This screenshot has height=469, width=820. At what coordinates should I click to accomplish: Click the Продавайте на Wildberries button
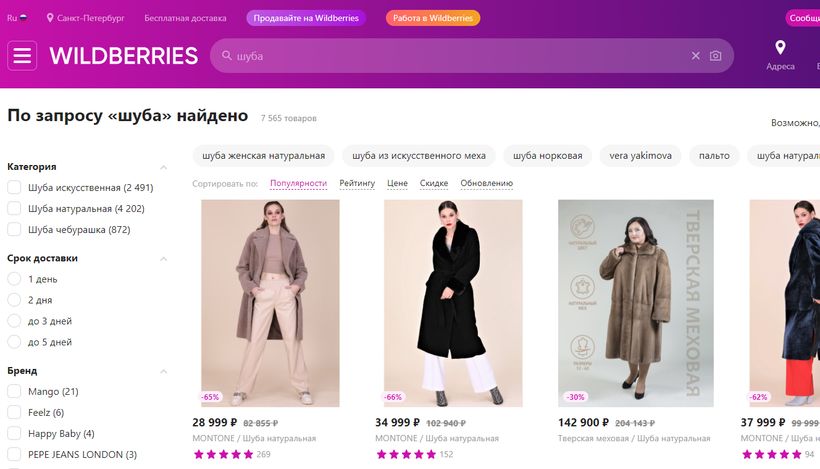[306, 18]
